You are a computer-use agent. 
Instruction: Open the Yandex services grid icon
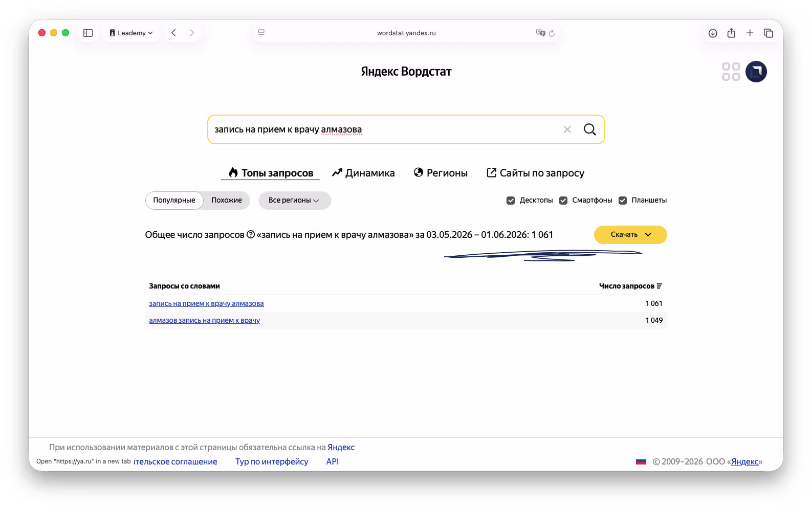731,72
